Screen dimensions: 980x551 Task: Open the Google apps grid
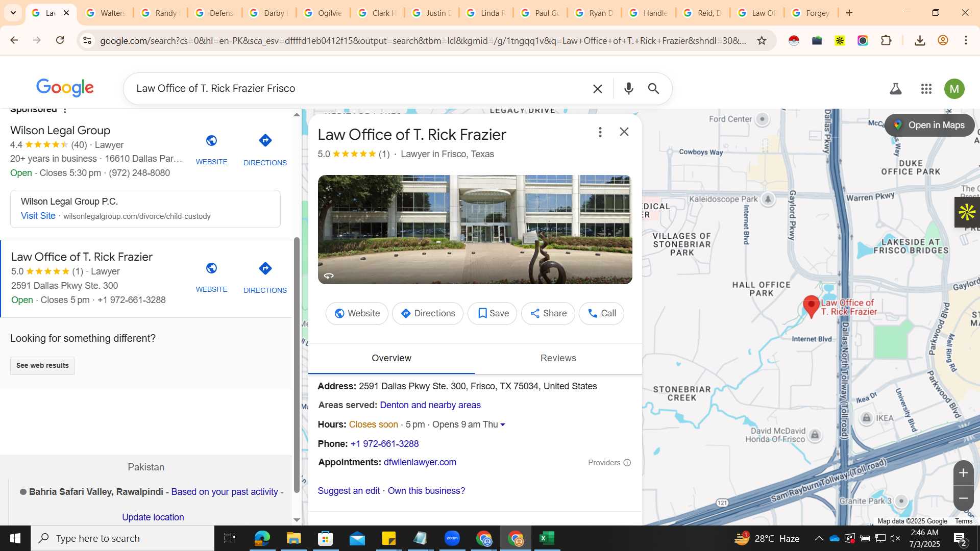coord(926,89)
